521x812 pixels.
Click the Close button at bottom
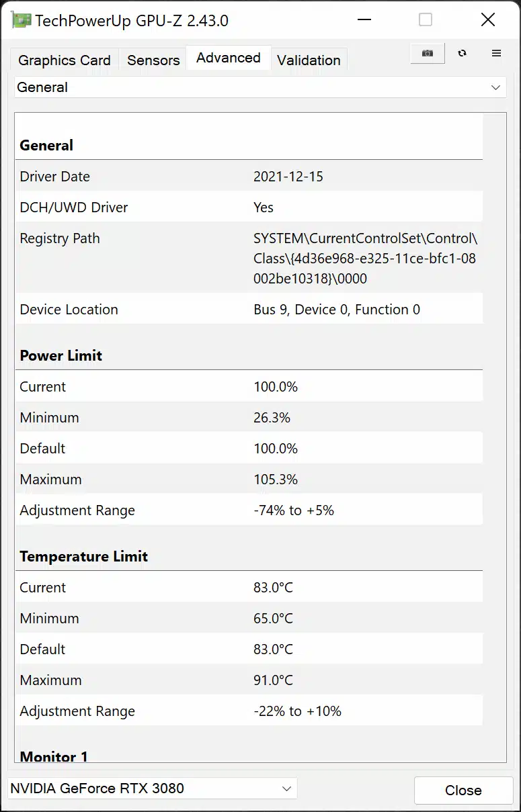tap(463, 791)
